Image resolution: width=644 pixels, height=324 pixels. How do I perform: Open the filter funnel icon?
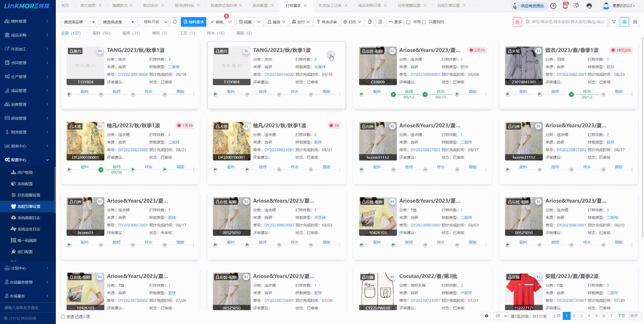tap(614, 22)
